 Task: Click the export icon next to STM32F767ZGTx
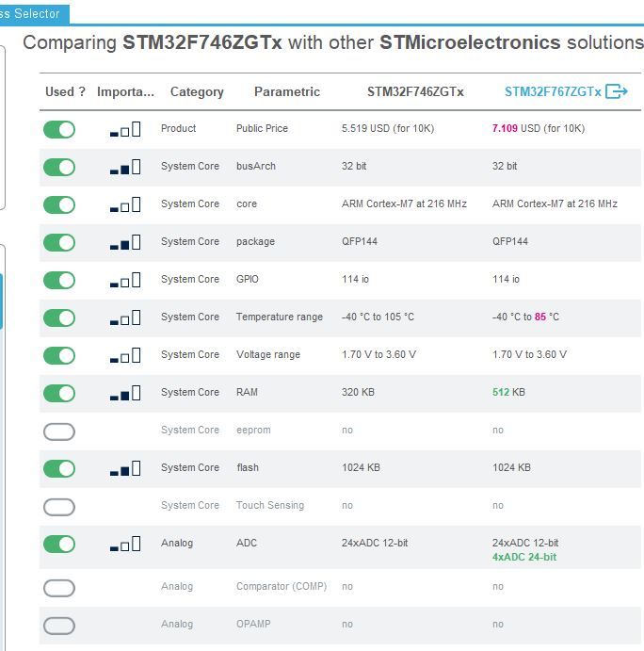tap(617, 91)
